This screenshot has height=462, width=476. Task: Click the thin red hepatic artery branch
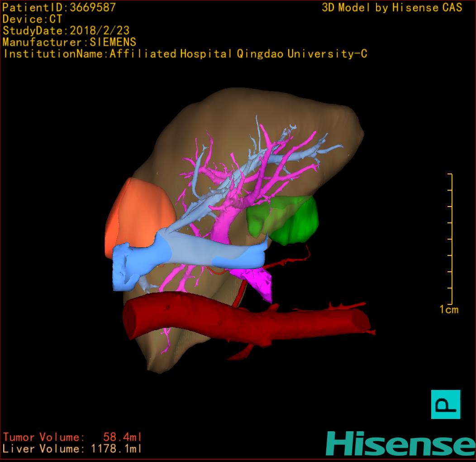coord(285,261)
